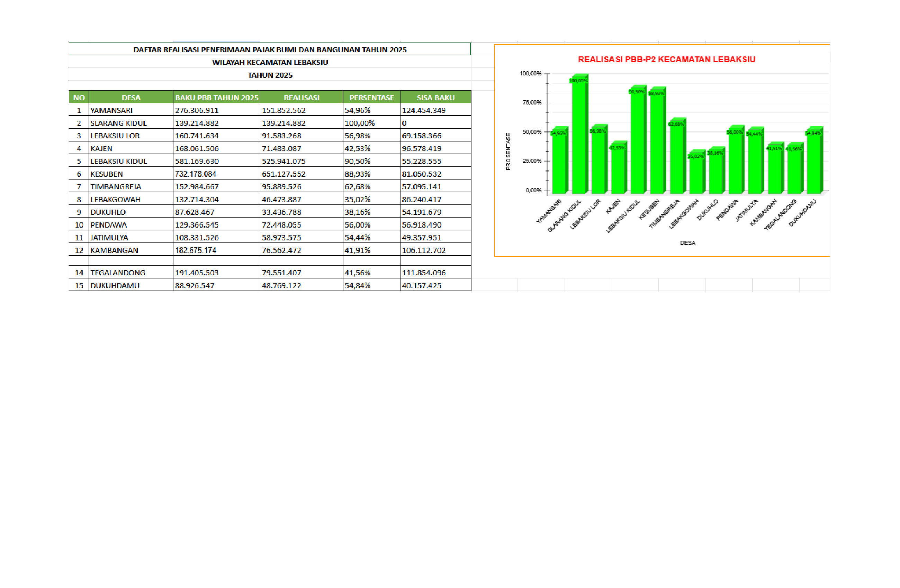The height and width of the screenshot is (588, 900).
Task: Click sisa baku value 124.454.349
Action: [435, 110]
